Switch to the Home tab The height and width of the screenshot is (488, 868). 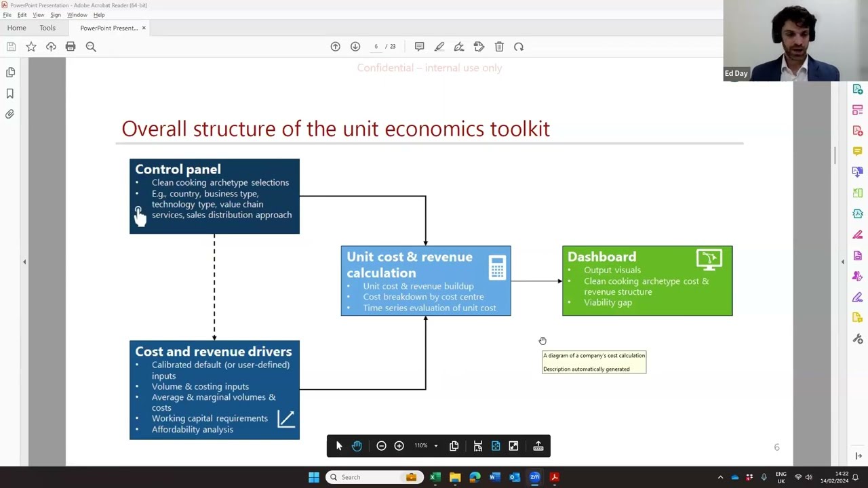(16, 28)
